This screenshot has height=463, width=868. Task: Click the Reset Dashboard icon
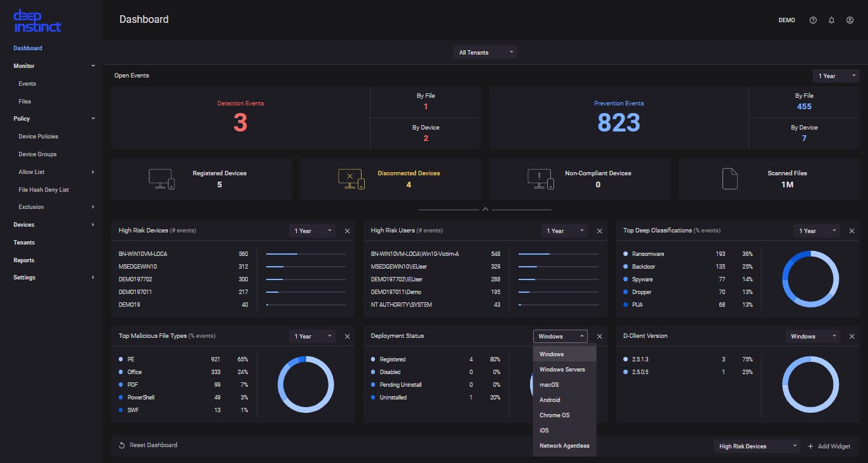[122, 445]
